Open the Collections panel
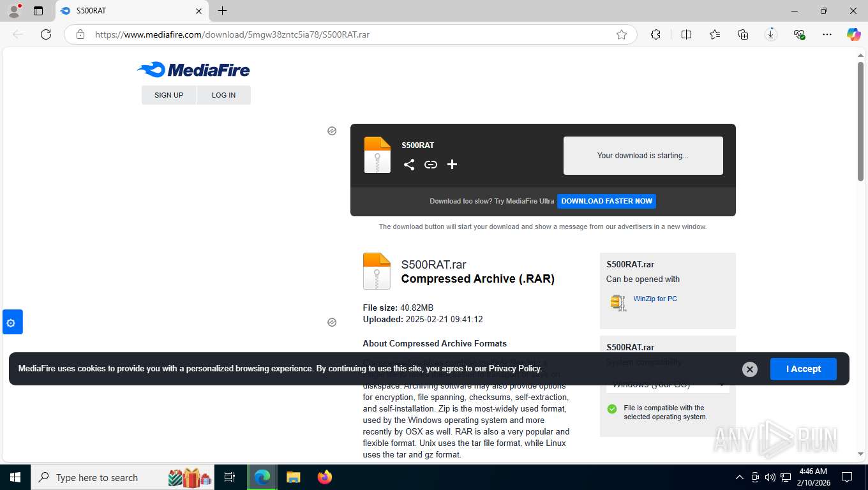Image resolution: width=868 pixels, height=490 pixels. 743,34
